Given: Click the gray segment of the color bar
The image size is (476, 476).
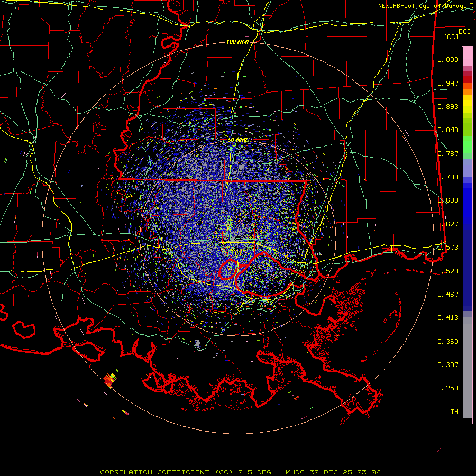Looking at the screenshot, I should click(x=467, y=368).
